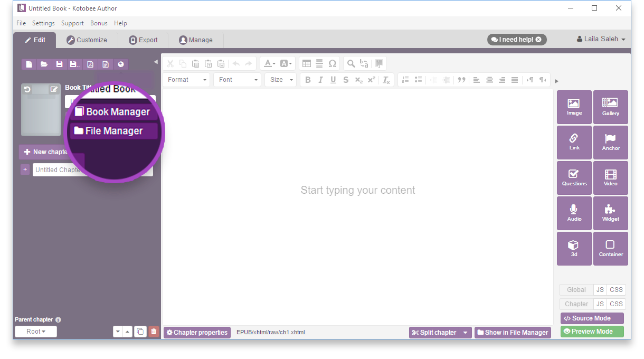The height and width of the screenshot is (359, 644).
Task: Click the Chapter properties button
Action: [197, 333]
